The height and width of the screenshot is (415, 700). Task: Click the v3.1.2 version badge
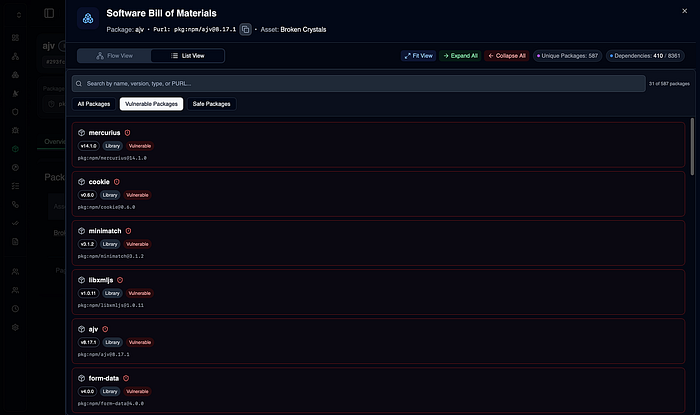(87, 244)
